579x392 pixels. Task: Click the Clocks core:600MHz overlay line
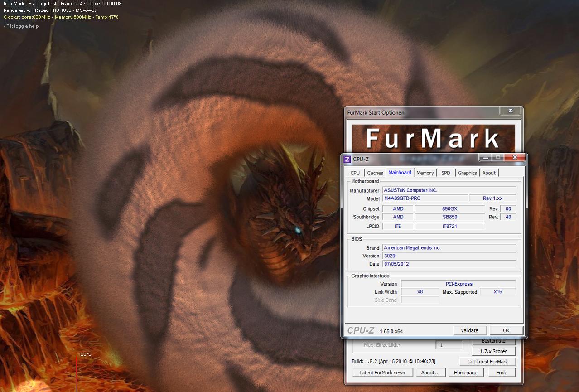(x=61, y=17)
